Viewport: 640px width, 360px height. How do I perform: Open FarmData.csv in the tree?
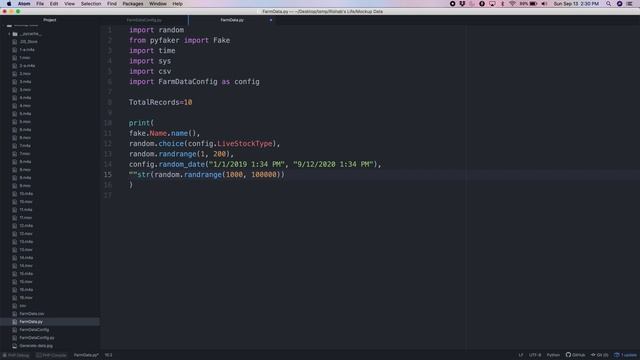[x=32, y=314]
